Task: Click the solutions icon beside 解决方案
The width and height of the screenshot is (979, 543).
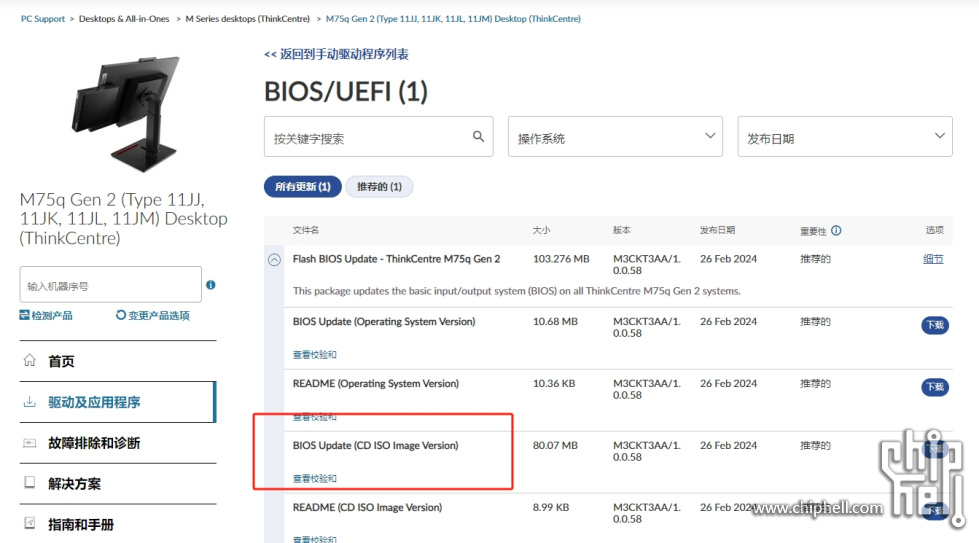Action: tap(29, 482)
